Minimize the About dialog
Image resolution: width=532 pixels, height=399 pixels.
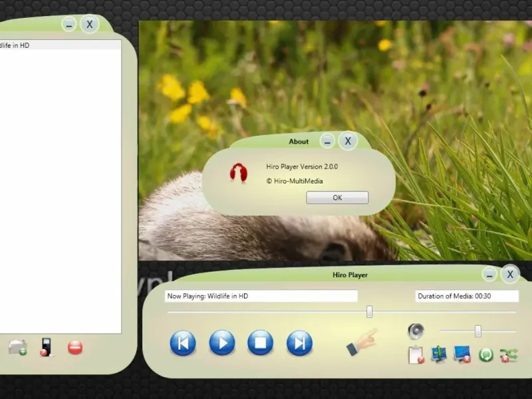[x=327, y=142]
